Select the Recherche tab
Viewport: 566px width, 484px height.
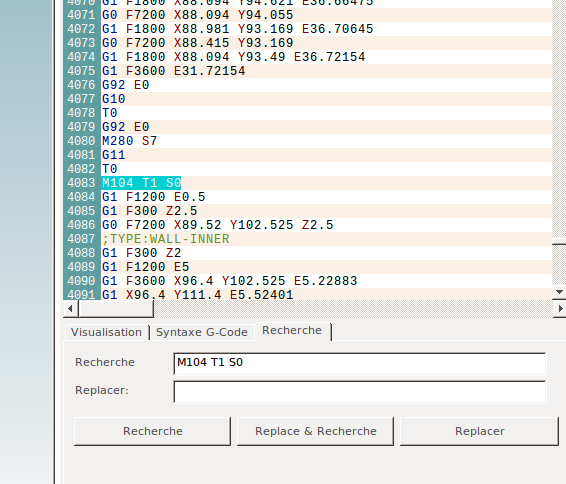(x=292, y=330)
